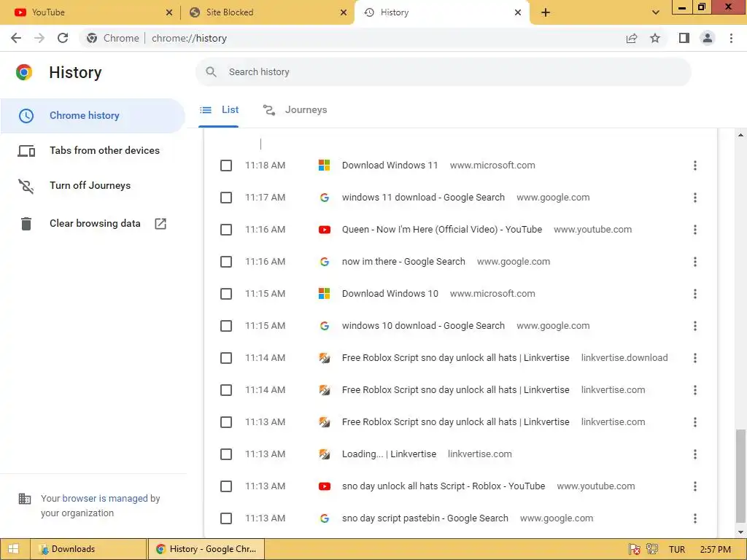
Task: Open the Downloads taskbar window
Action: coord(88,549)
